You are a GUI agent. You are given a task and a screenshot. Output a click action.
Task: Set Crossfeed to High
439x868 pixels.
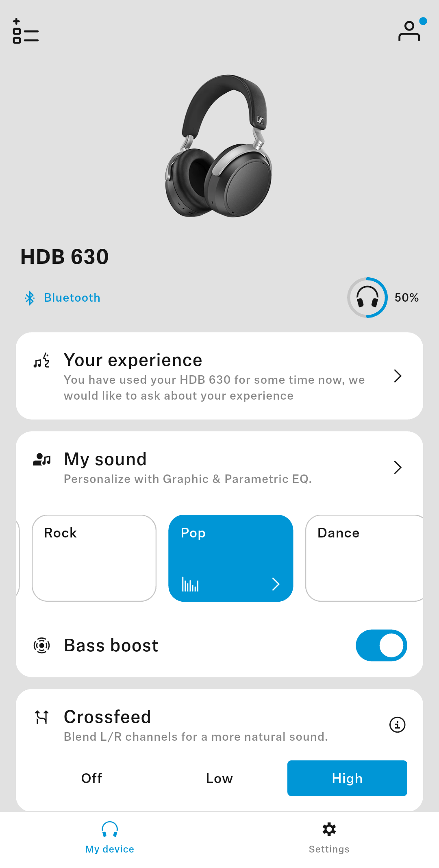tap(347, 778)
